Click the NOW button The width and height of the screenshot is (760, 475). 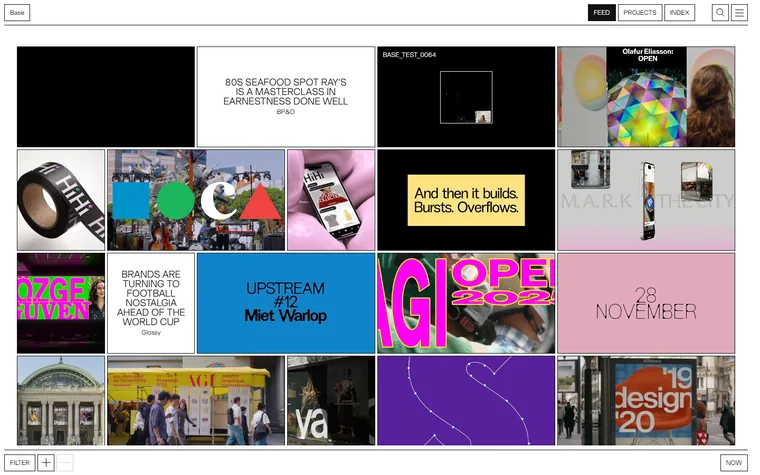pos(734,462)
